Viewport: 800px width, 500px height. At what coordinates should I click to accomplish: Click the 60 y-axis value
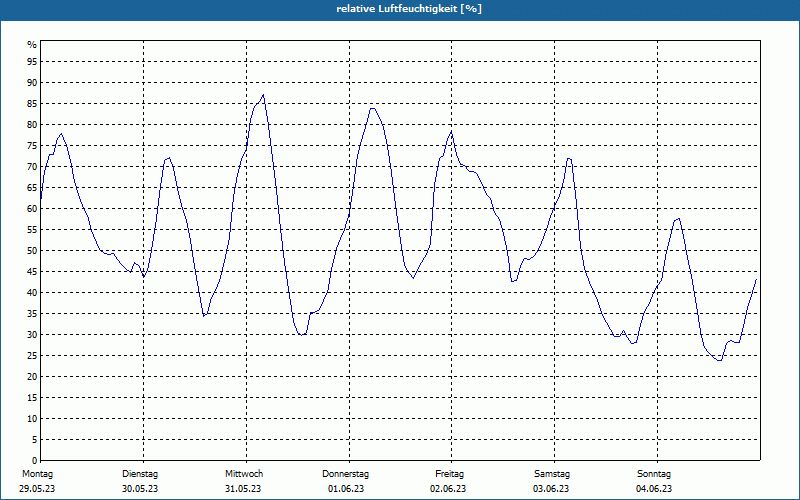[32, 209]
